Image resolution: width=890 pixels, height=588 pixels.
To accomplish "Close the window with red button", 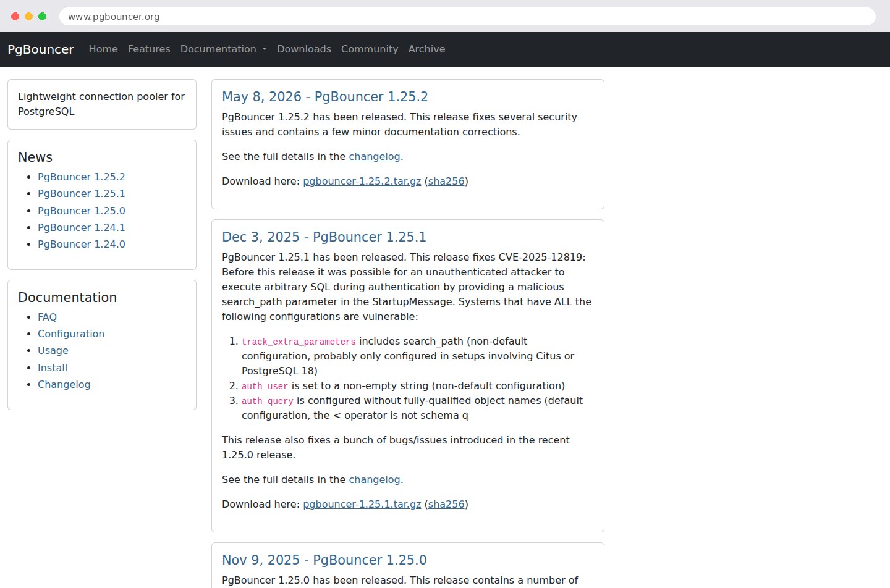I will click(x=15, y=17).
